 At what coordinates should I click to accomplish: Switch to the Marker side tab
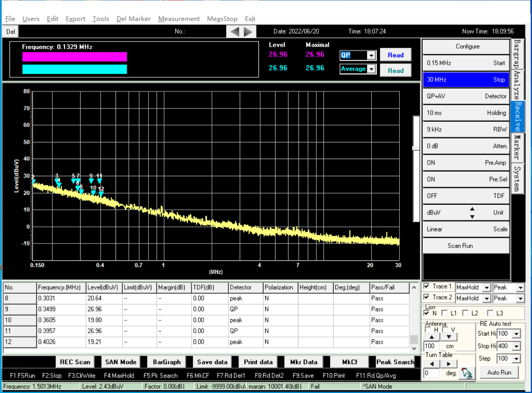(517, 147)
